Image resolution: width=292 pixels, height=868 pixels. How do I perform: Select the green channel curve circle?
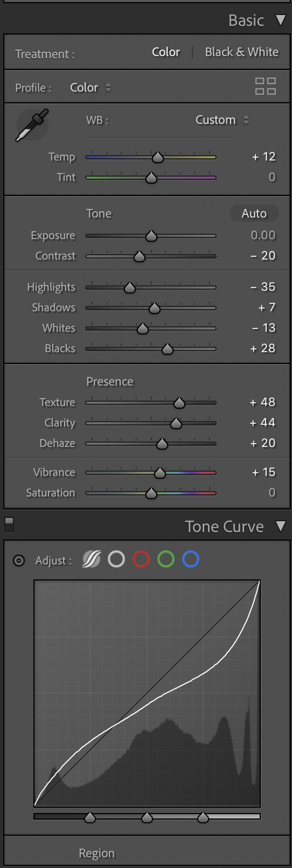(x=166, y=559)
